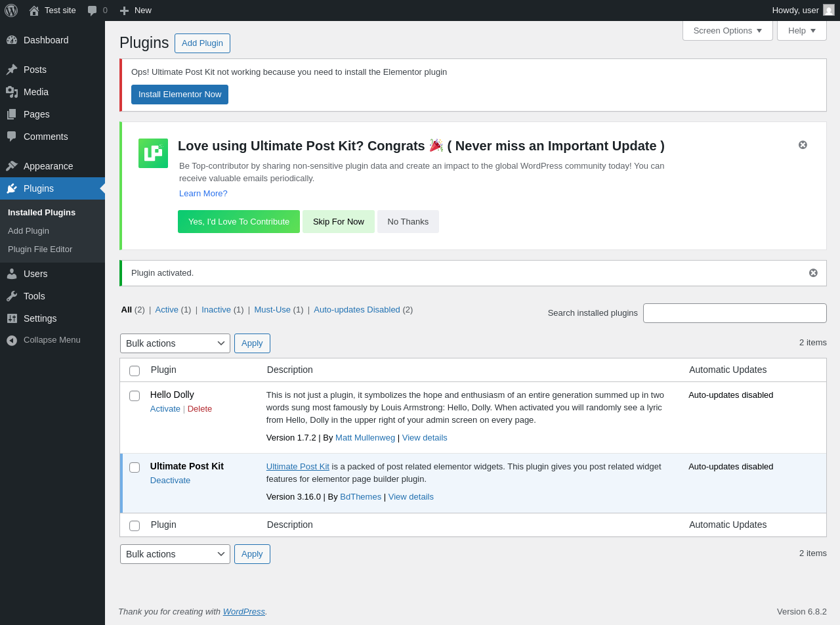Expand the Help panel
The width and height of the screenshot is (840, 625).
(802, 31)
